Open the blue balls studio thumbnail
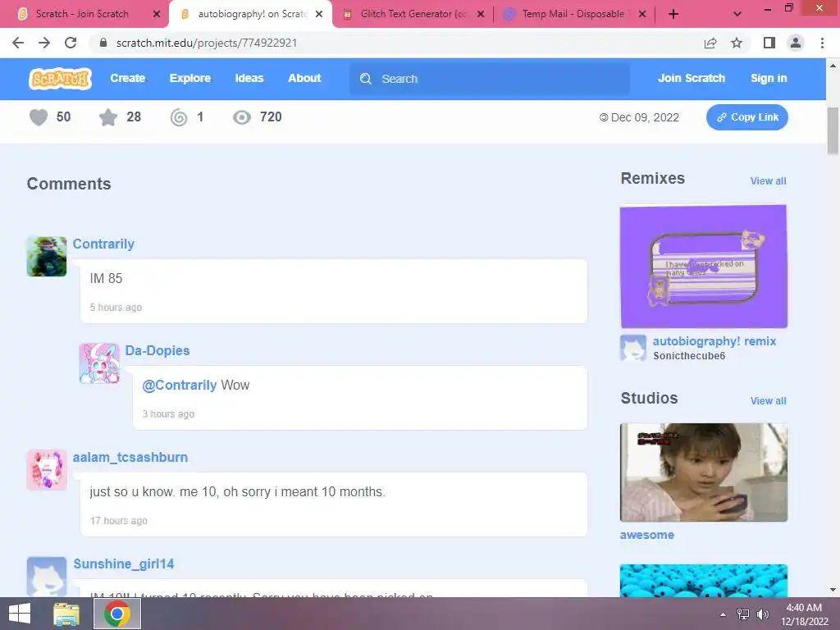Screen dimensions: 840x630 (703, 581)
